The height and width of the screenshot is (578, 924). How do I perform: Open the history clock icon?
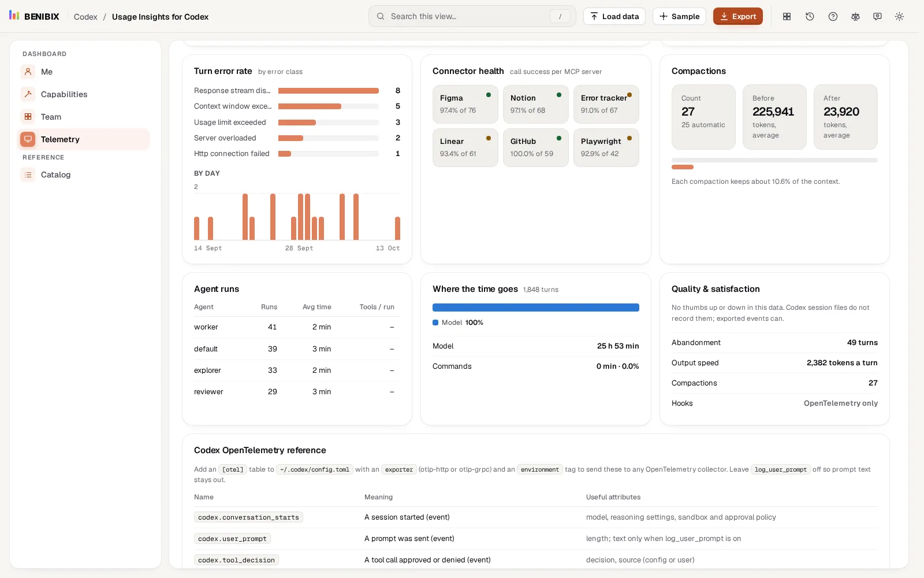(810, 17)
